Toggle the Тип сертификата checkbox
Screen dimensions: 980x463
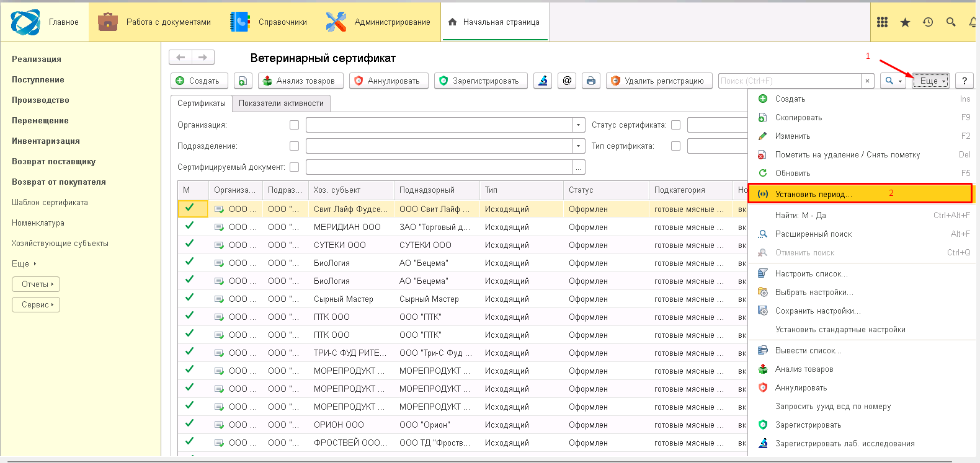(675, 146)
